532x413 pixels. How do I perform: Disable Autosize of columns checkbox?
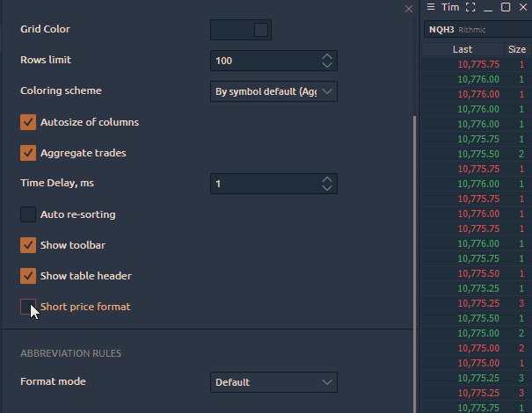(x=28, y=122)
